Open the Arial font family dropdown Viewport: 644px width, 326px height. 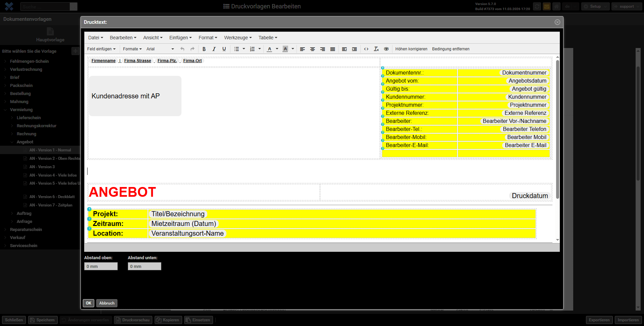pyautogui.click(x=160, y=49)
